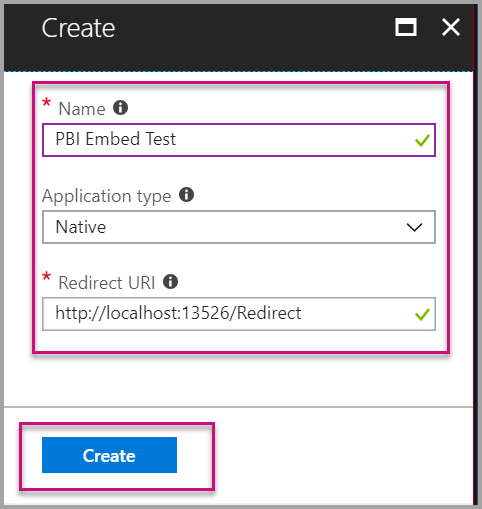Click the red asterisk beside Name
The image size is (482, 509).
point(46,103)
